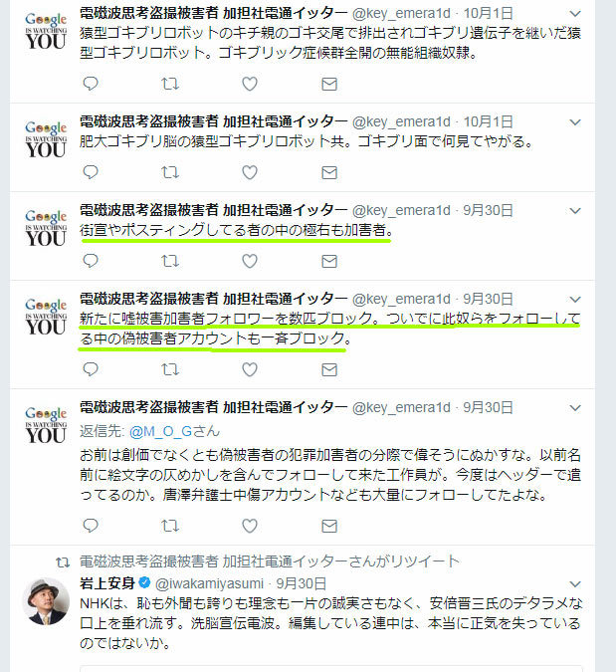This screenshot has width=616, height=672.
Task: Message icon under the two-line underlined tweet
Action: (329, 370)
